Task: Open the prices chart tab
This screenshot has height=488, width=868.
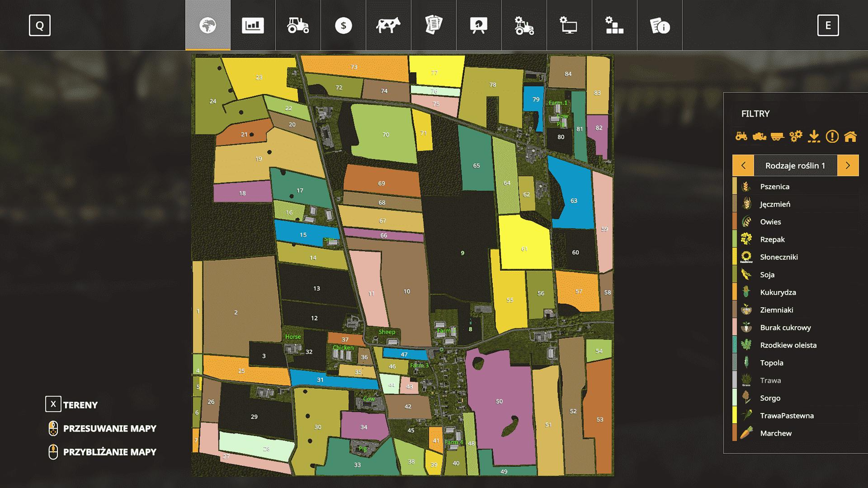Action: (253, 25)
